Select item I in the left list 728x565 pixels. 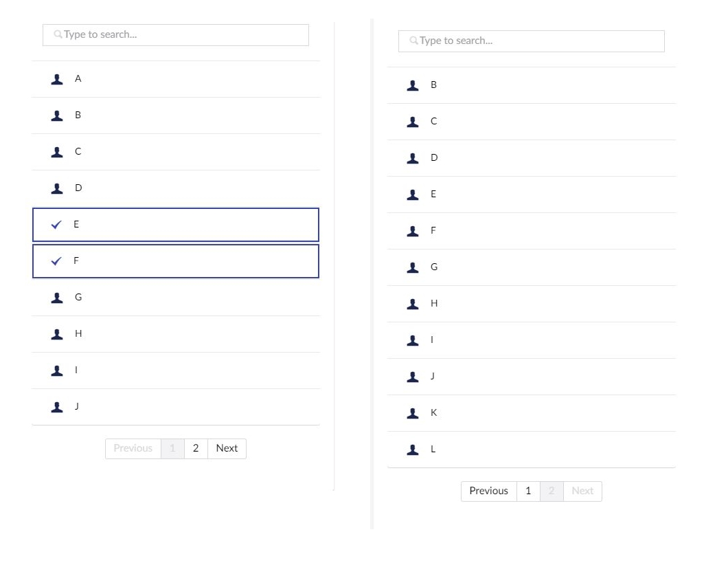coord(176,370)
